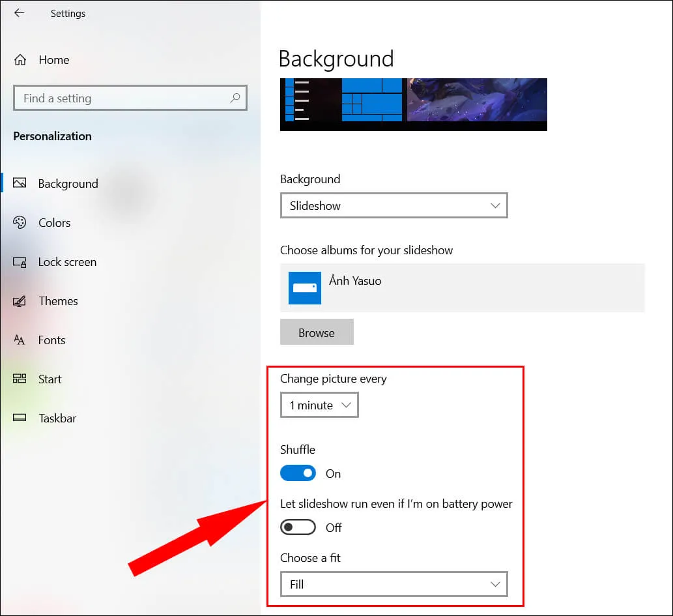The image size is (673, 616).
Task: Expand the Change picture every dropdown
Action: pyautogui.click(x=319, y=405)
